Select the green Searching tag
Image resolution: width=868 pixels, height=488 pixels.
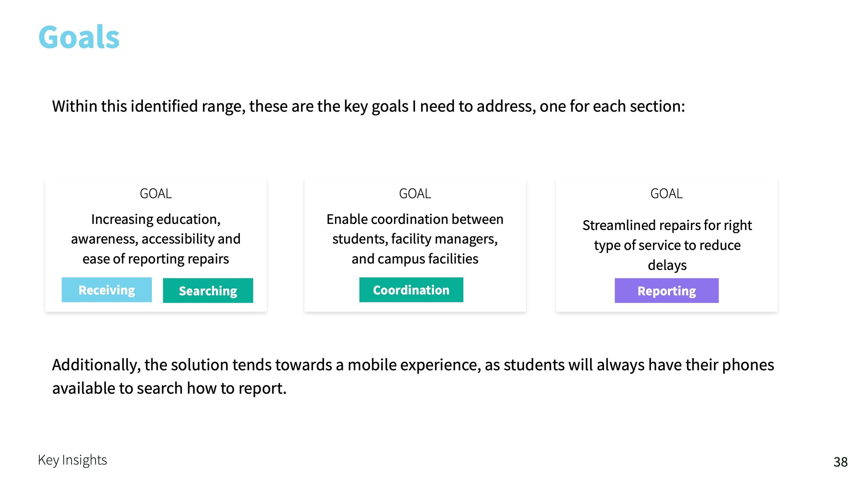pyautogui.click(x=208, y=291)
